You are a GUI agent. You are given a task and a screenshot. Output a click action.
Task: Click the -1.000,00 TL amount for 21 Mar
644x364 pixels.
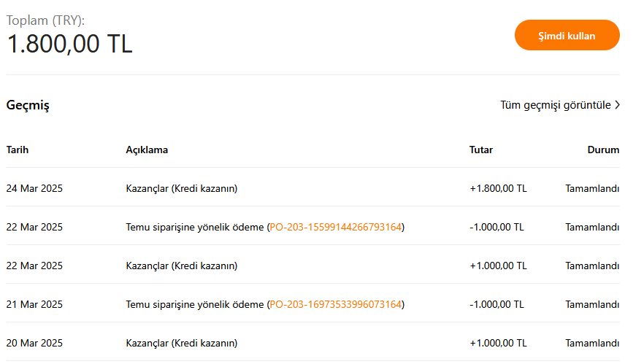497,304
